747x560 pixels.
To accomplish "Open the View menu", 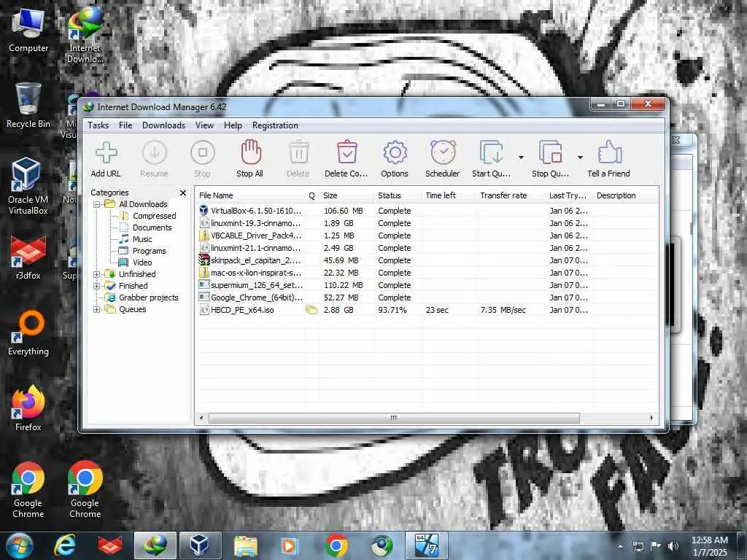I will pos(204,125).
